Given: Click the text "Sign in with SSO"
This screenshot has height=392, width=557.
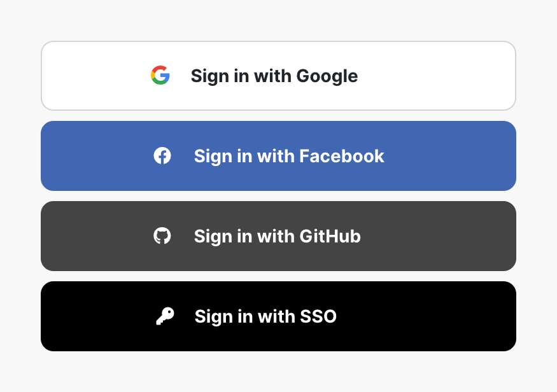Looking at the screenshot, I should (x=265, y=316).
